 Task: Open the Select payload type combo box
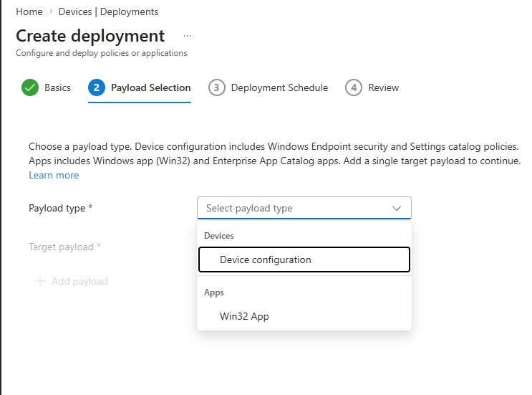304,208
